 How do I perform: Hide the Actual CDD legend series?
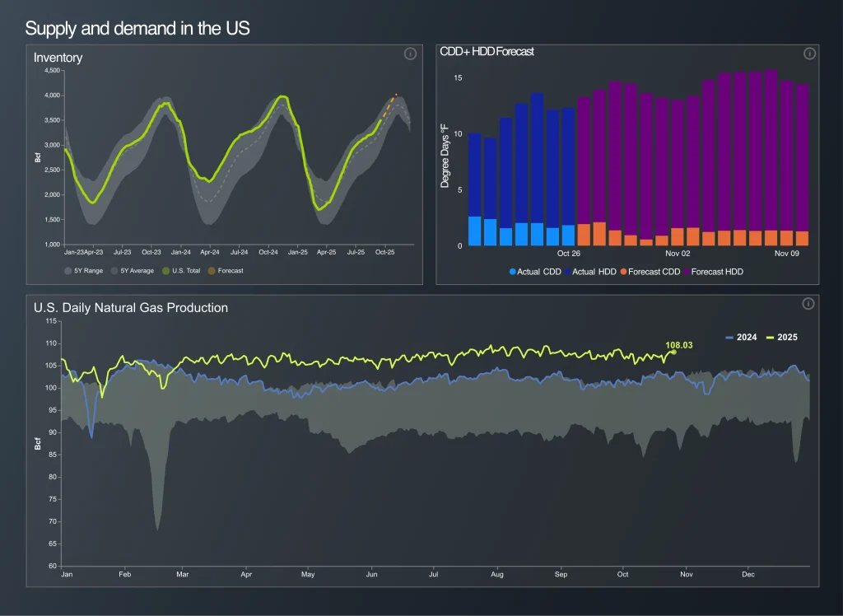tap(534, 272)
